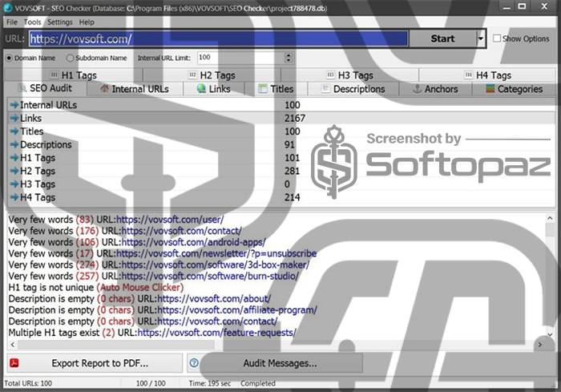Click Export Report to PDF button
This screenshot has width=561, height=392.
(x=95, y=363)
